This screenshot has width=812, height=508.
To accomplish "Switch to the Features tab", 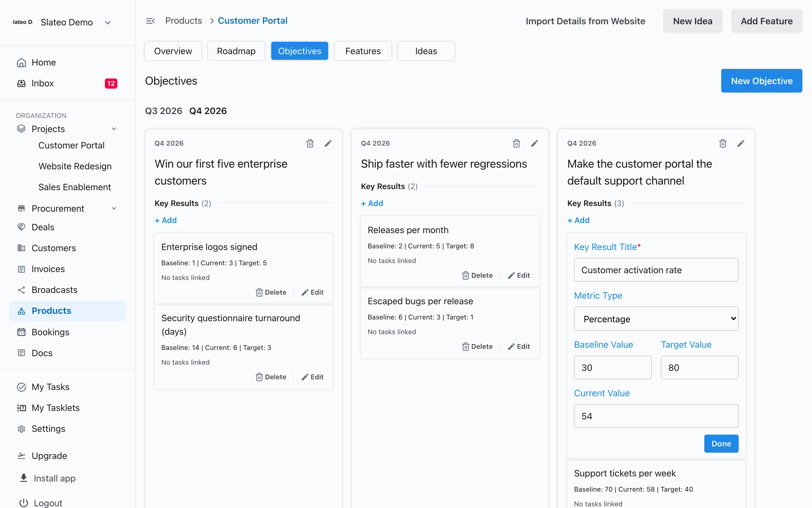I will pos(363,51).
